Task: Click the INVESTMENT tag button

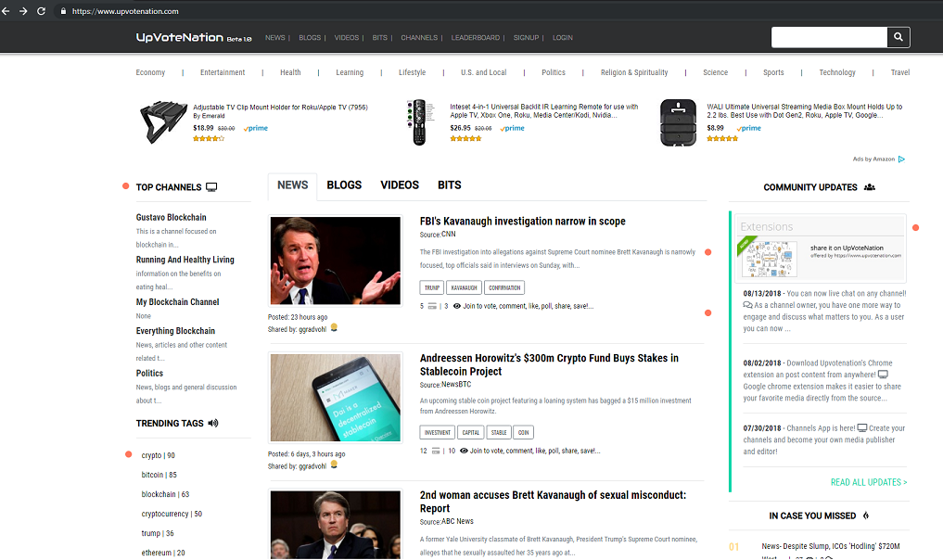Action: coord(438,432)
